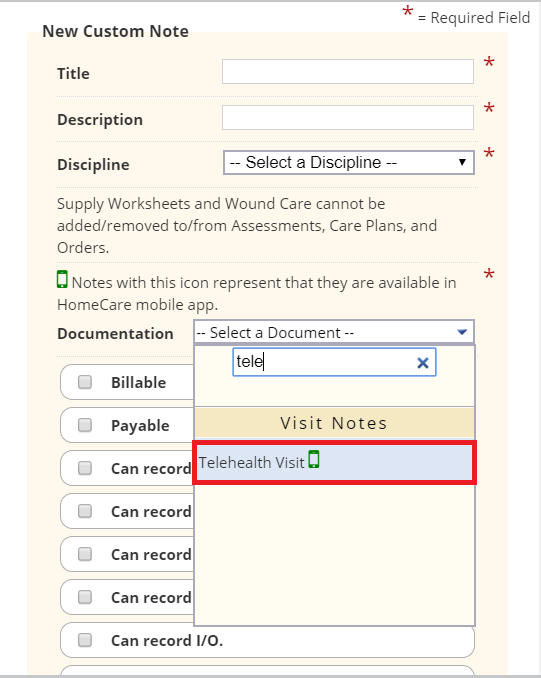Screen dimensions: 541x678
Task: Open the Select a Discipline dropdown
Action: (x=349, y=163)
